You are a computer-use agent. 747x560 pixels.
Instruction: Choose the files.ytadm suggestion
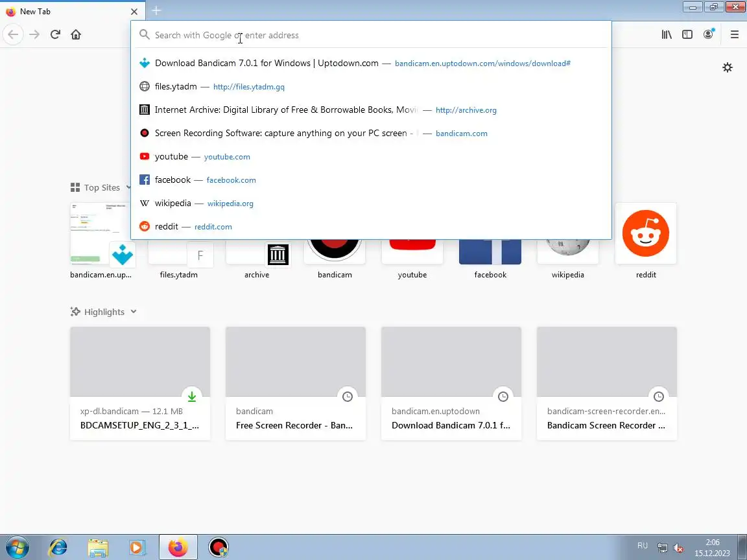pos(371,86)
